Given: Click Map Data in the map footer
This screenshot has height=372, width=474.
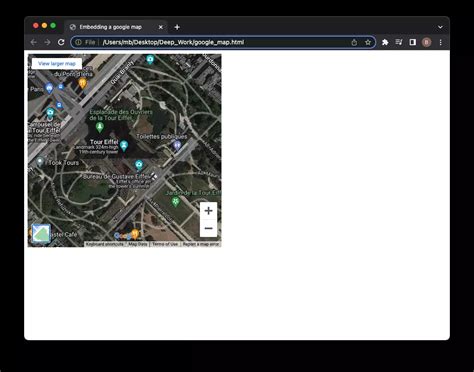Looking at the screenshot, I should pos(138,244).
